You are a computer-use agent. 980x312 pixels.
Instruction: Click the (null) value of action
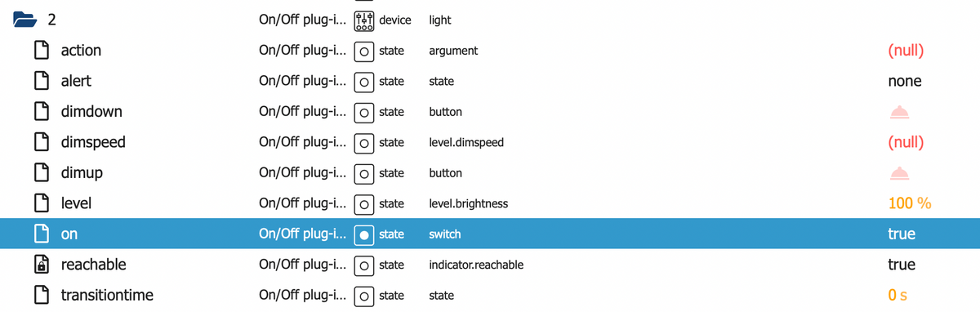point(905,51)
